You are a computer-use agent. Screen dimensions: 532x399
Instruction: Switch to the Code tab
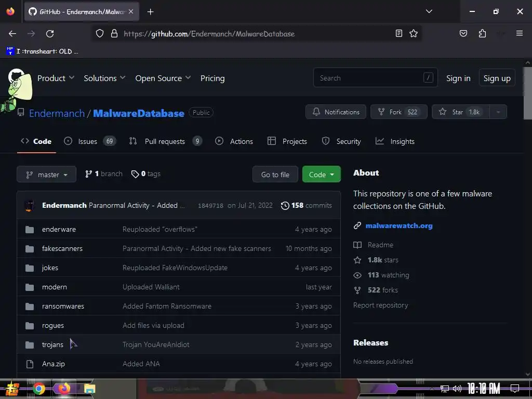click(36, 141)
